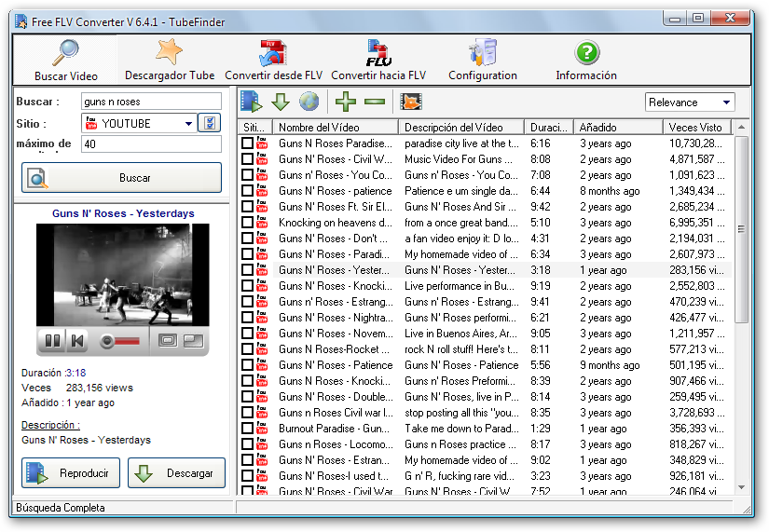Click the Descargar download button
The image size is (769, 532).
176,473
